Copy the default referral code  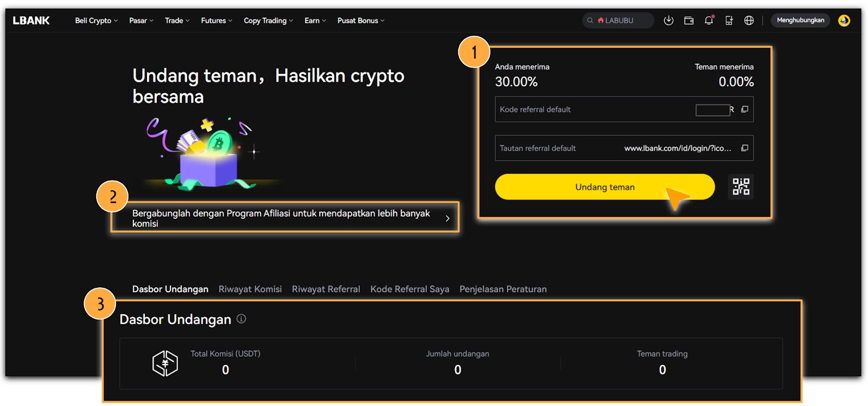coord(744,109)
